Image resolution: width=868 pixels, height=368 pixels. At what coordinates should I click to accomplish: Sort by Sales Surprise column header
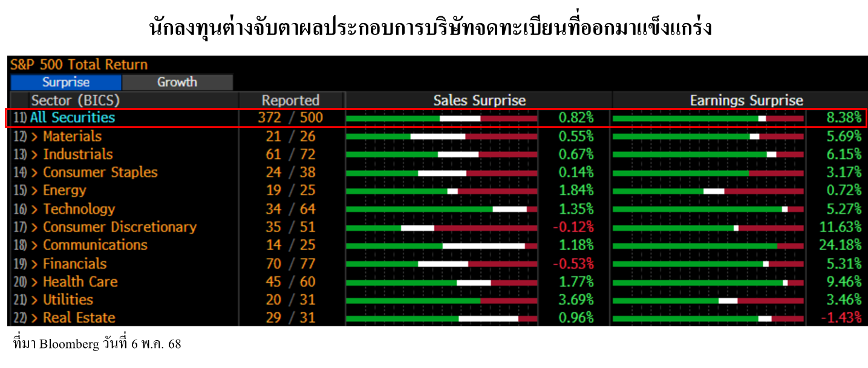[479, 100]
